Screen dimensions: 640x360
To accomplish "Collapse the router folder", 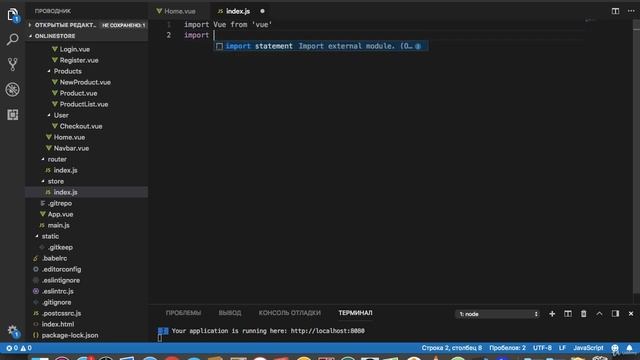I will 57,159.
